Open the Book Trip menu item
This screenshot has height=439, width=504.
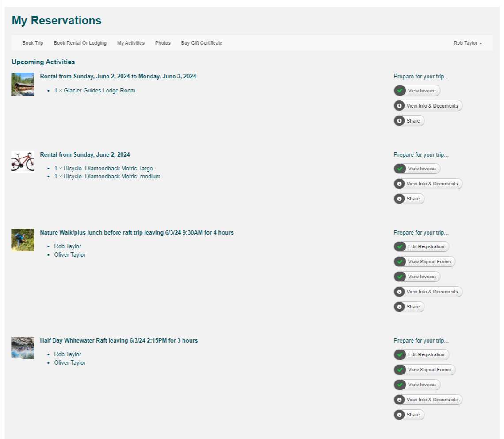(x=33, y=43)
